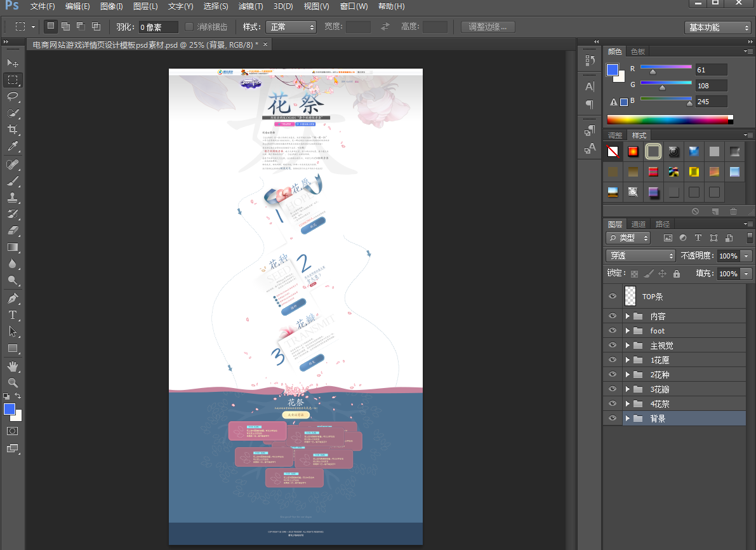Click the 调整边缘... button
The width and height of the screenshot is (756, 550).
click(x=487, y=27)
